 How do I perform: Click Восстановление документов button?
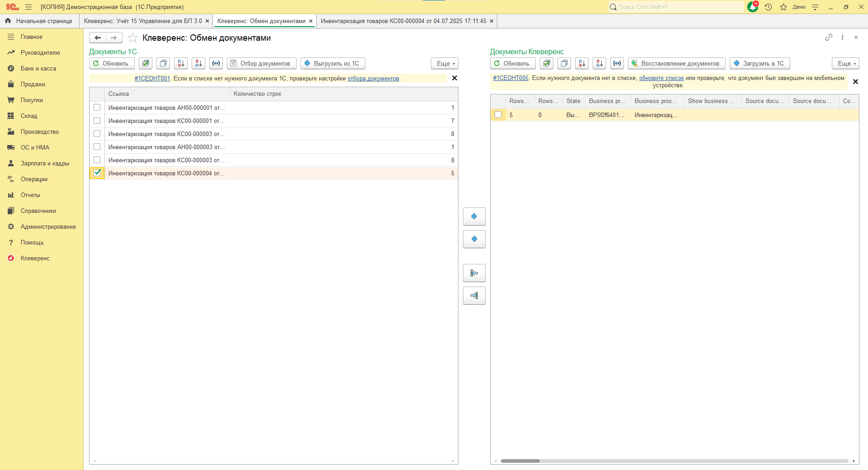point(677,64)
